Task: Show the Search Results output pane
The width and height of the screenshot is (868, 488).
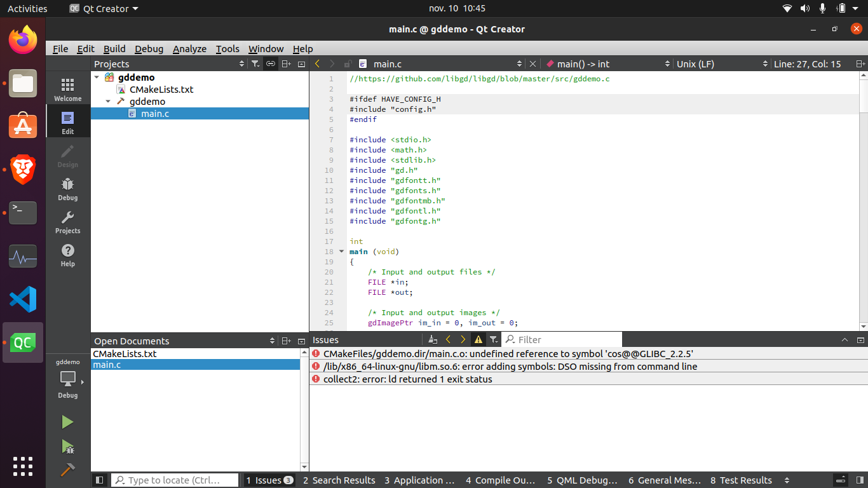Action: pyautogui.click(x=339, y=480)
